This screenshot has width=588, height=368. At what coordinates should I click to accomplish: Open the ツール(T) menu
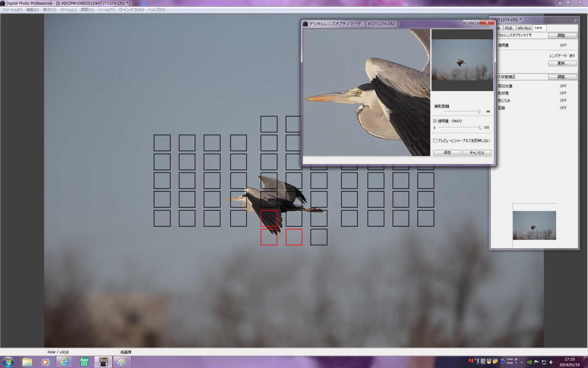coord(106,10)
